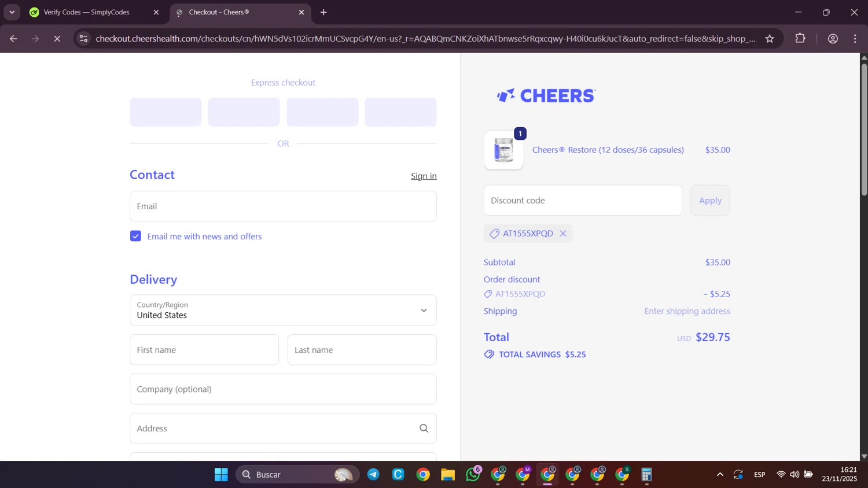The height and width of the screenshot is (488, 868).
Task: Open a new browser tab
Action: (x=323, y=12)
